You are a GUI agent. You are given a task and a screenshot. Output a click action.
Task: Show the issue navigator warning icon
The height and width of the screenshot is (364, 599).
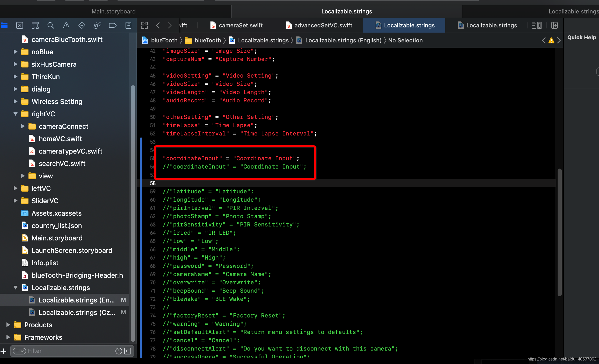66,25
